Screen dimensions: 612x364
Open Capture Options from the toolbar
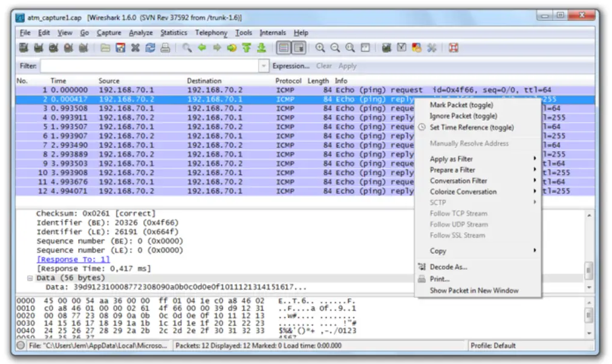click(38, 48)
